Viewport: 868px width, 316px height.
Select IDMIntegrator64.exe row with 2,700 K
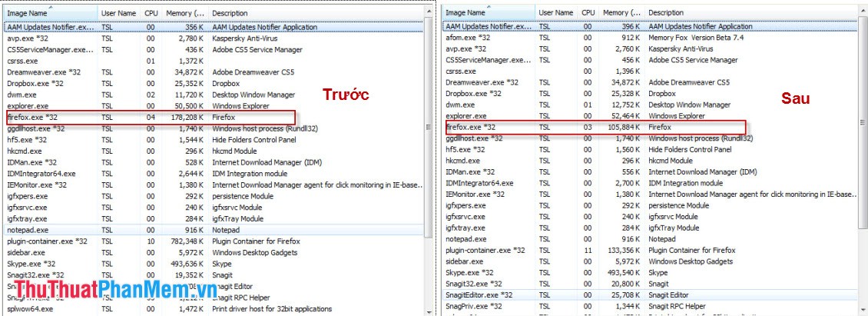[x=651, y=183]
